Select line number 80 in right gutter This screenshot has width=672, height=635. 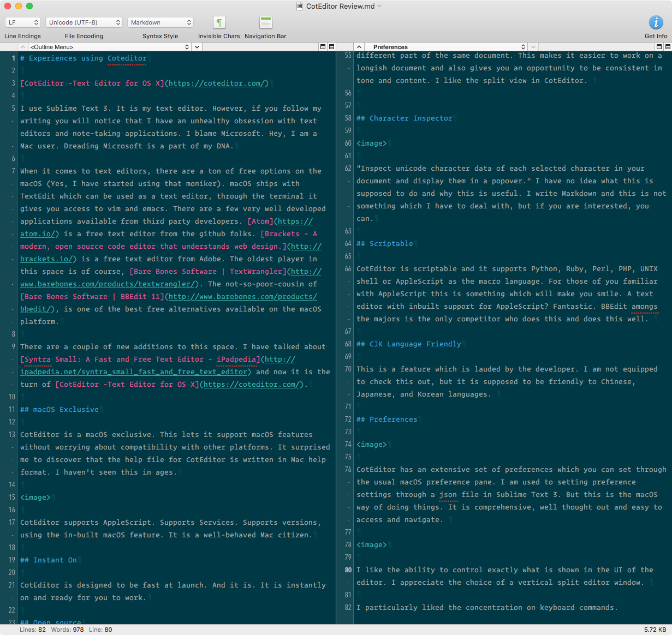point(348,570)
